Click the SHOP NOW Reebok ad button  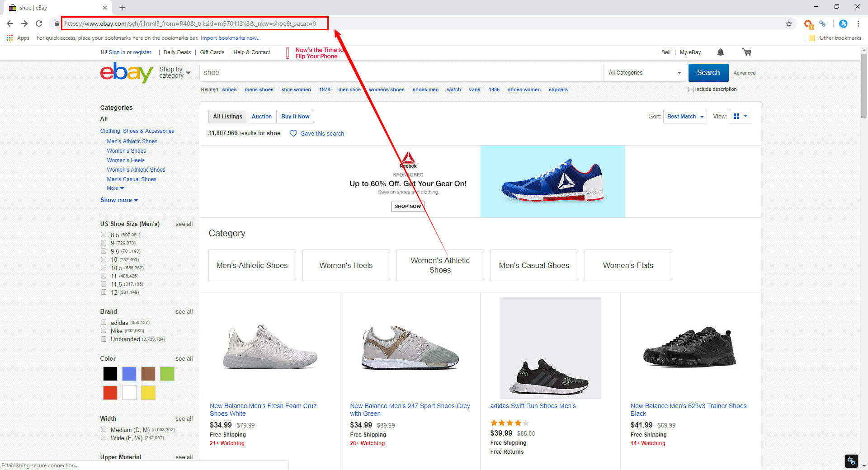pos(408,206)
